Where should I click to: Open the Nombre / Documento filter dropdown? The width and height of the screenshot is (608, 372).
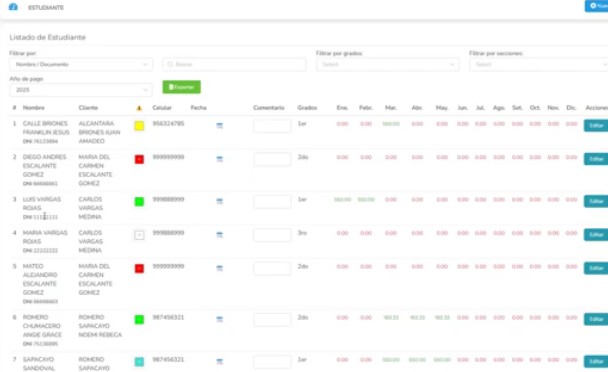(x=81, y=64)
